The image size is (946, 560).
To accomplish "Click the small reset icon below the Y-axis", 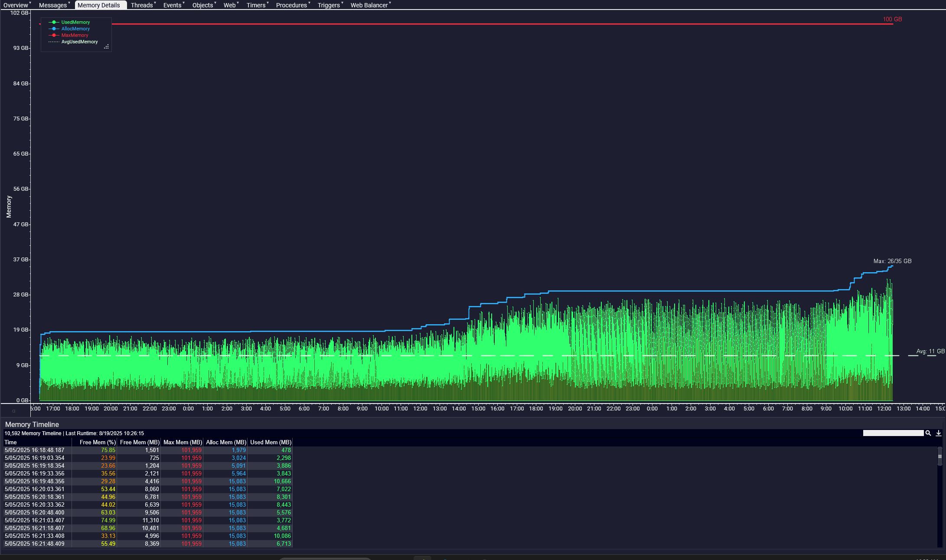I will 14,411.
